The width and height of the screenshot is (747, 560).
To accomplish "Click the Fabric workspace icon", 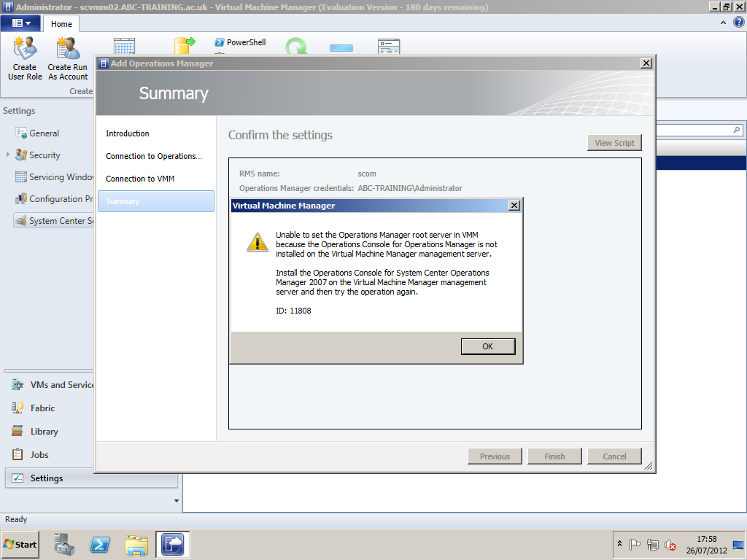I will [18, 408].
